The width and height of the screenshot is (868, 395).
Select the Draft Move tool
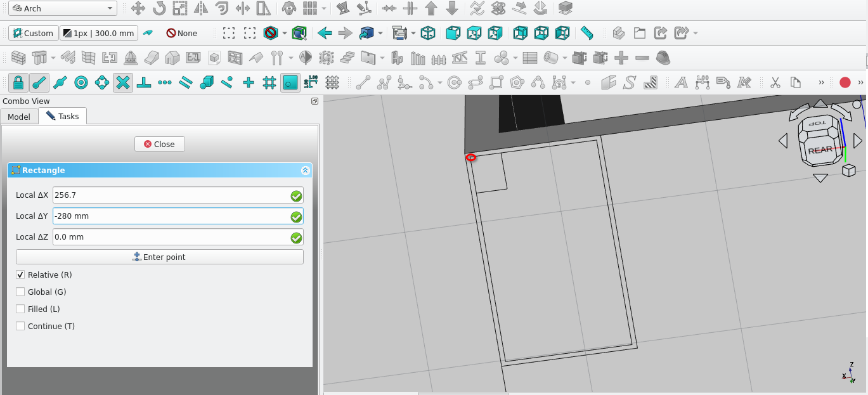pos(138,9)
